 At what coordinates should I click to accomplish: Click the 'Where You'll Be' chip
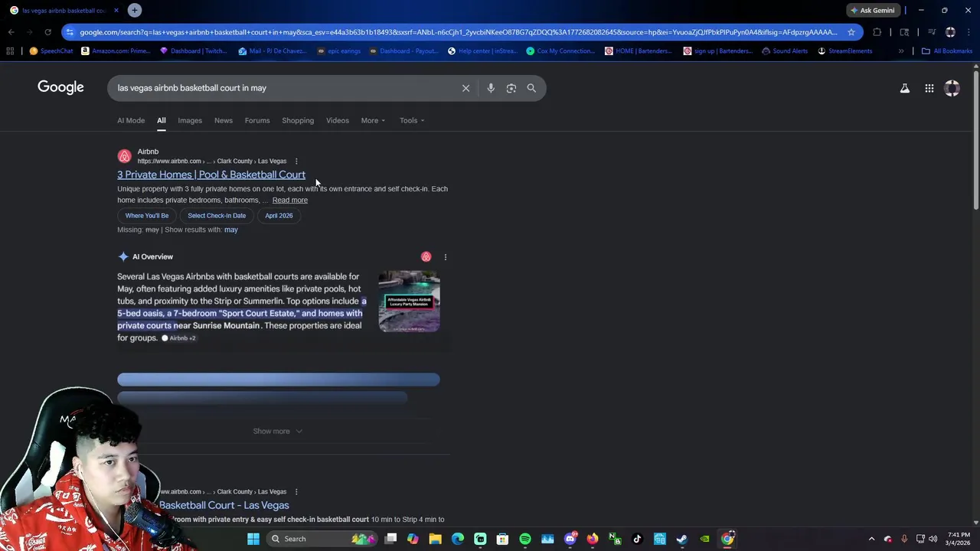coord(147,216)
